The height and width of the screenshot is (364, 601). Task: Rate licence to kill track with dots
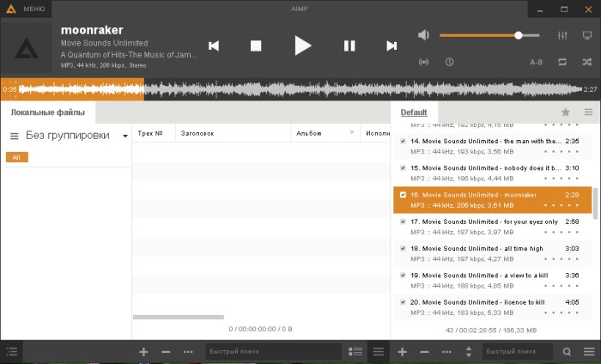pyautogui.click(x=562, y=312)
